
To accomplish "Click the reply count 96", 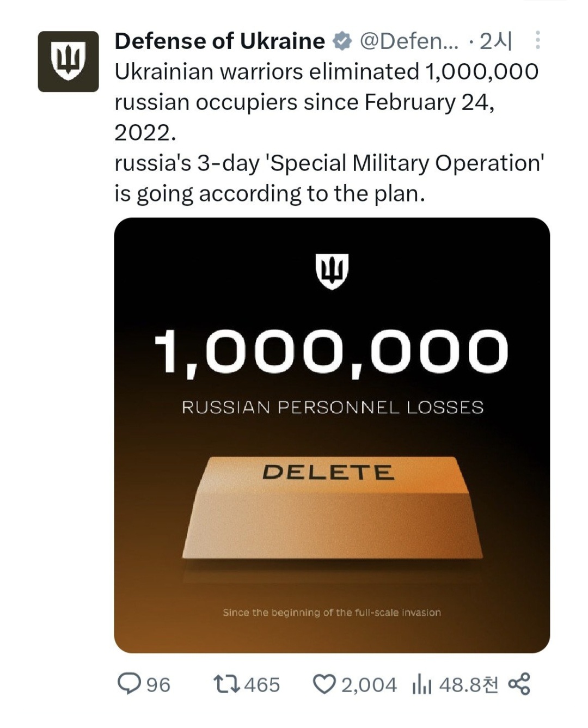I will tap(158, 684).
